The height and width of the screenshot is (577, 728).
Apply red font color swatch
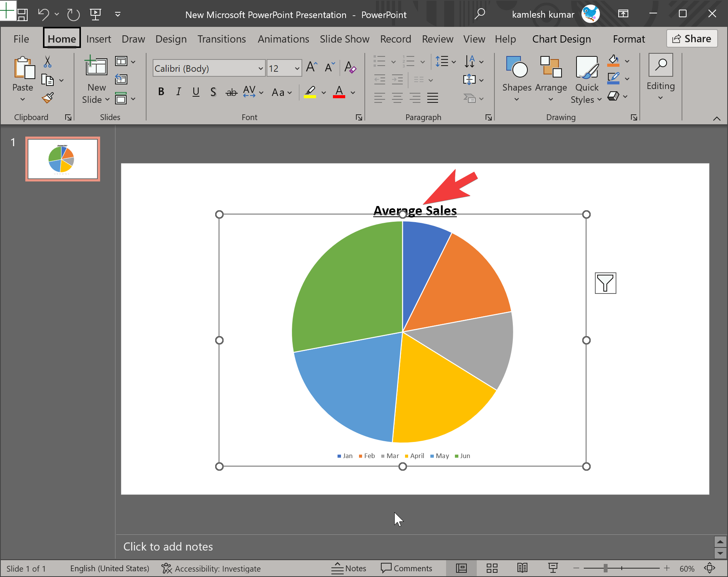tap(339, 92)
